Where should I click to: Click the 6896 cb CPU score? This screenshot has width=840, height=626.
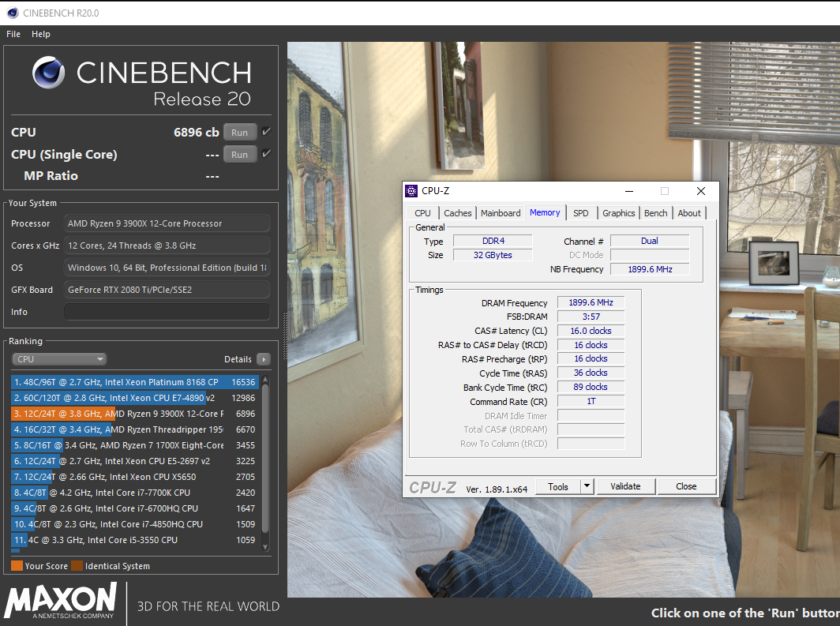coord(196,133)
